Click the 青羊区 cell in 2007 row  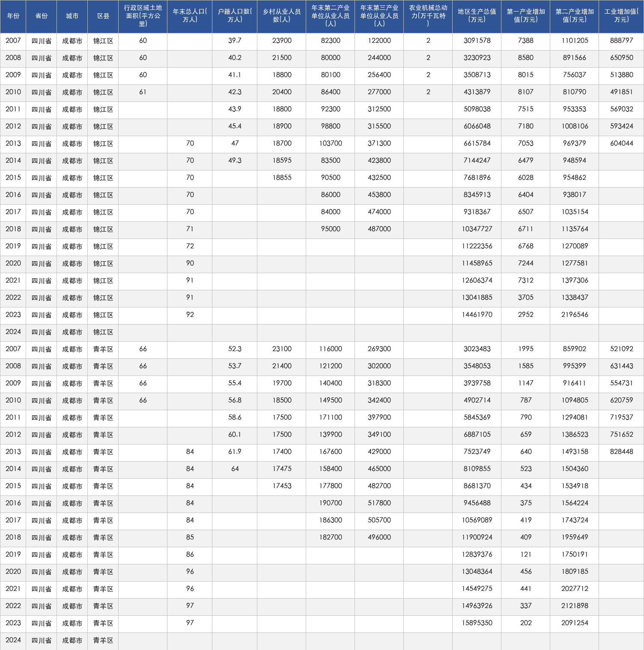(103, 349)
